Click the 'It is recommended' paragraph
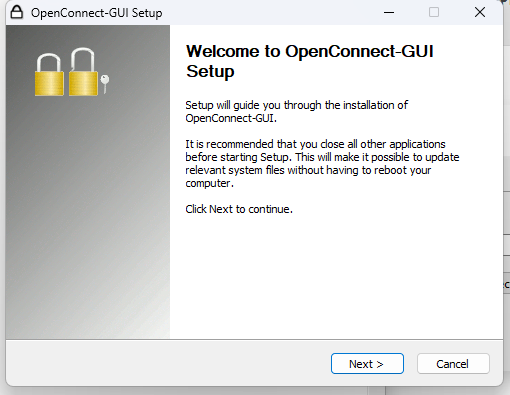The image size is (510, 395). [322, 163]
